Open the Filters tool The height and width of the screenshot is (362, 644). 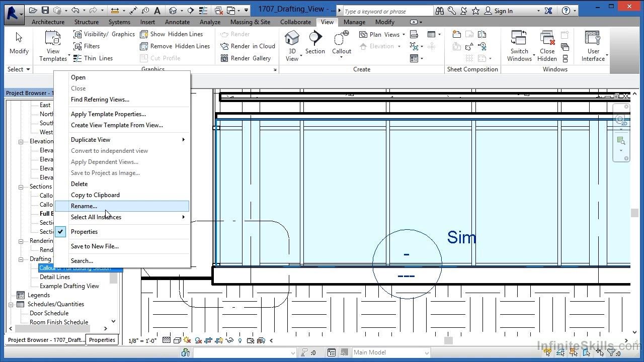click(x=87, y=46)
